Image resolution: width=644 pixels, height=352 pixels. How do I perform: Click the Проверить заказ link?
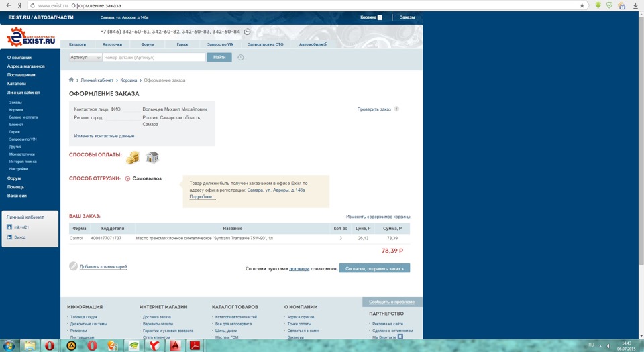tap(374, 109)
